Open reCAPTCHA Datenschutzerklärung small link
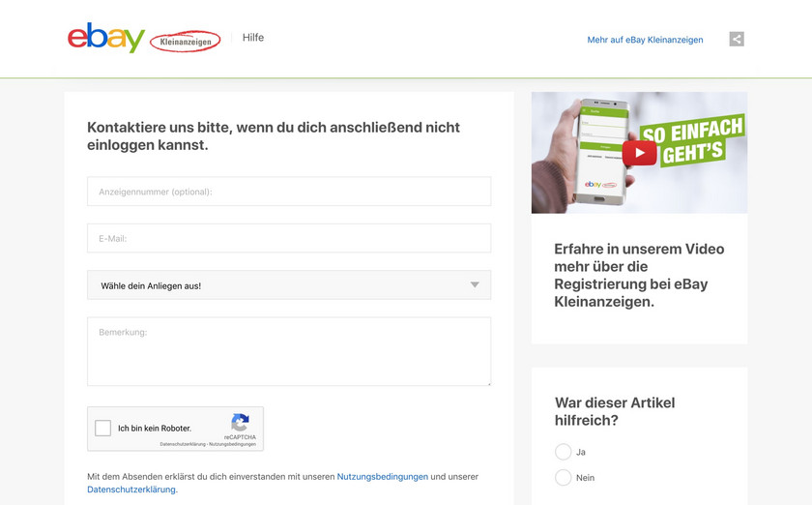This screenshot has height=505, width=812. coord(183,444)
